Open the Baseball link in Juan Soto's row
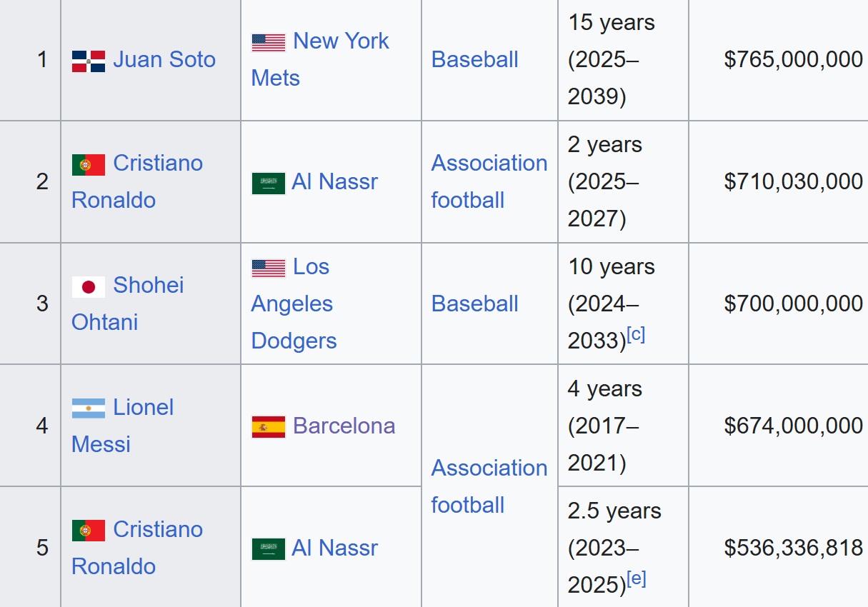This screenshot has width=868, height=607. [475, 59]
